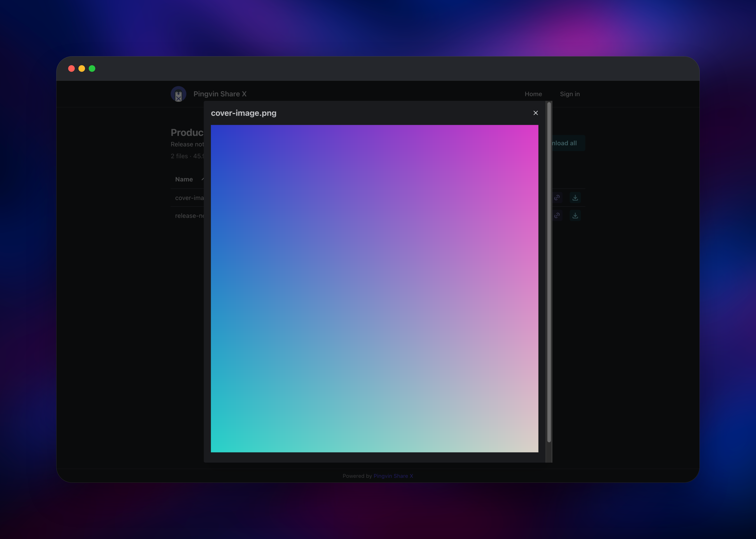Download icon for cover-image row
This screenshot has height=539, width=756.
pos(575,198)
